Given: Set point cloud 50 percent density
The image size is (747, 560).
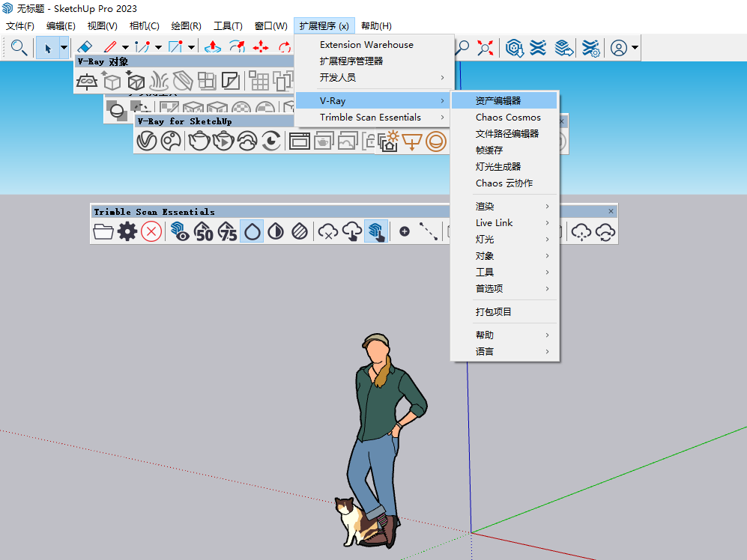Looking at the screenshot, I should coord(204,232).
